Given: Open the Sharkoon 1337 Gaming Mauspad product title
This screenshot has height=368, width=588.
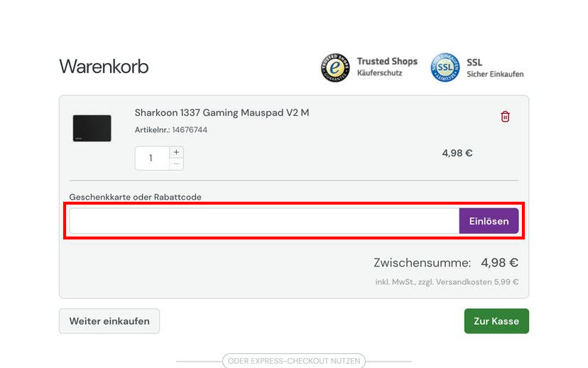Looking at the screenshot, I should [222, 112].
